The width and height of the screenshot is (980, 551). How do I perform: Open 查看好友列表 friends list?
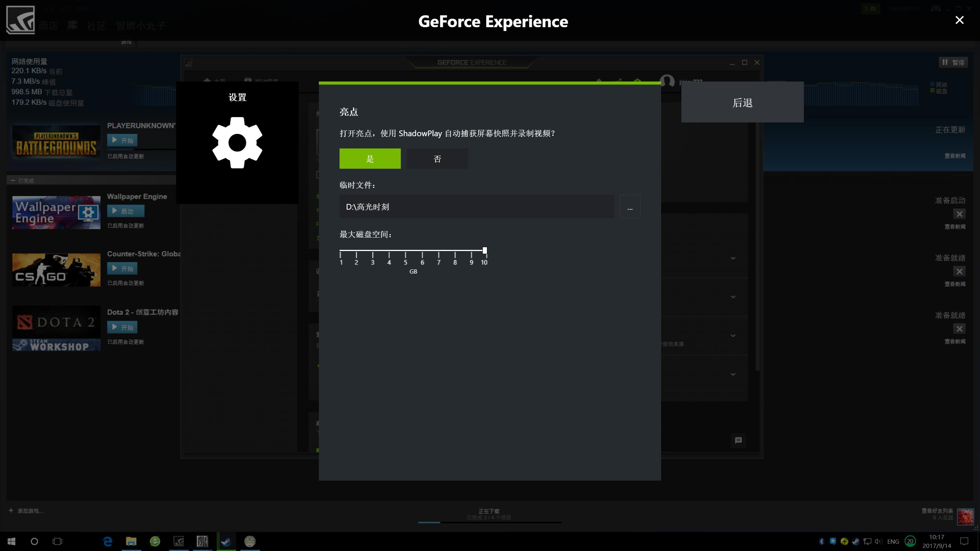click(x=937, y=511)
